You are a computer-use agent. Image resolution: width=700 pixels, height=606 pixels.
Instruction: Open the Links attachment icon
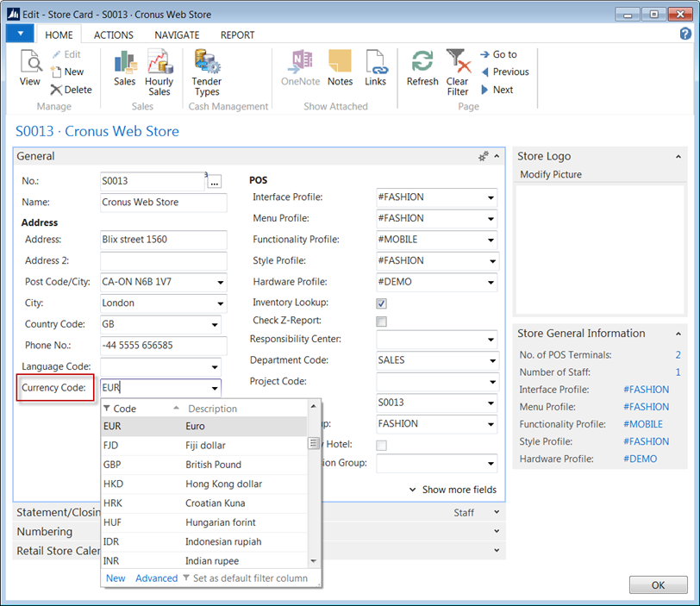click(x=375, y=64)
